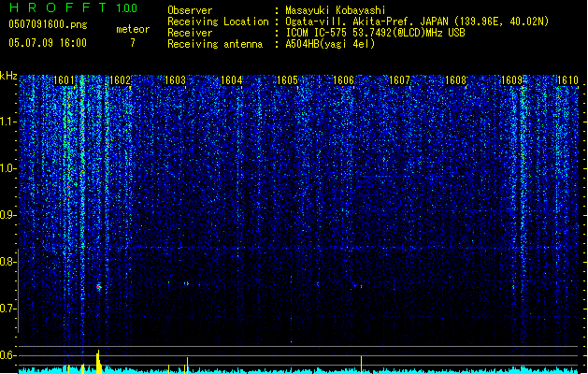Click the 1604 time marker
Image resolution: width=588 pixels, height=374 pixels.
pos(232,80)
